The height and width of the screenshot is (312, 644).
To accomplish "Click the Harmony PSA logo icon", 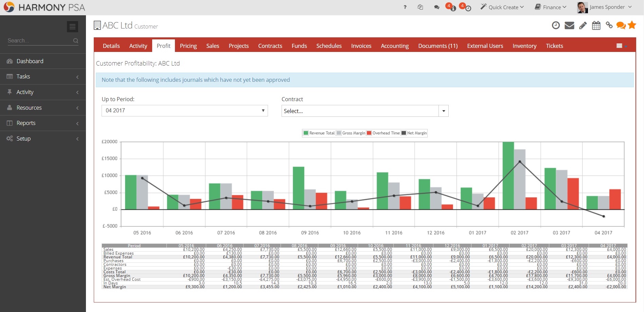I will 9,7.
